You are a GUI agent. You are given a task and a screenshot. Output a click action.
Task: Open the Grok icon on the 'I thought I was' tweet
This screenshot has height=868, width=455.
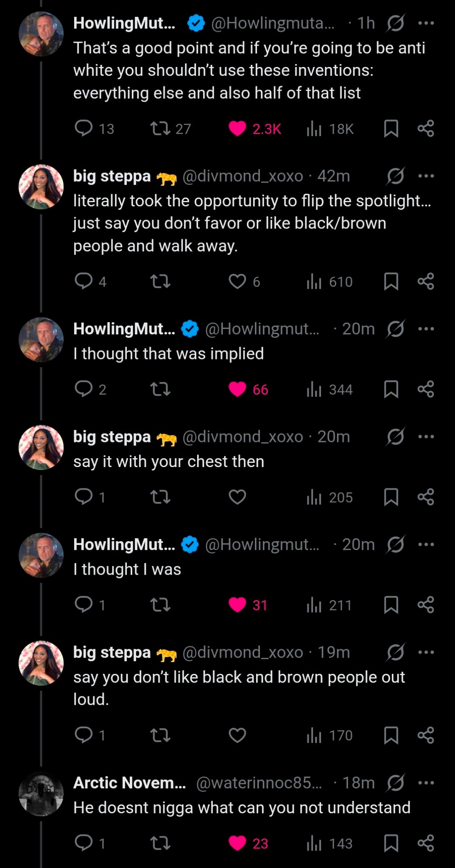[x=395, y=544]
